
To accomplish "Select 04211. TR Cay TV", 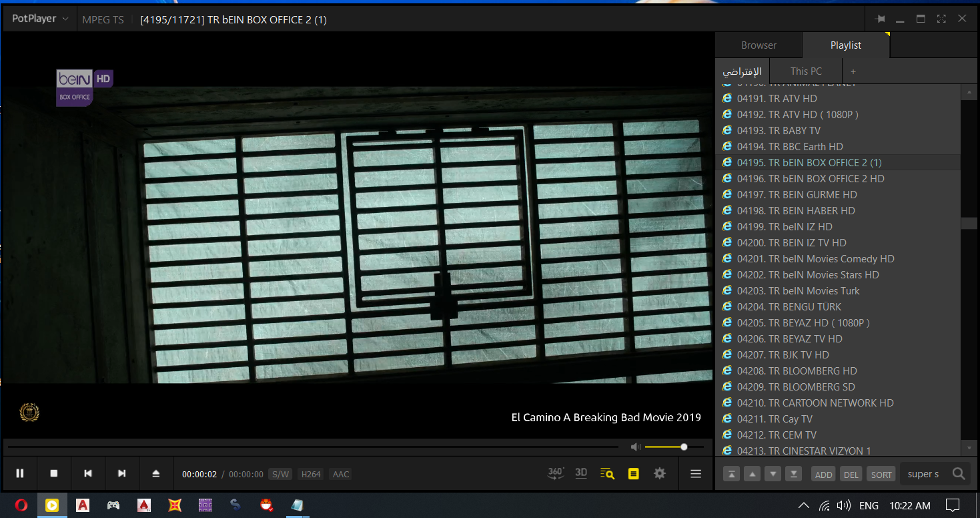I will coord(838,419).
